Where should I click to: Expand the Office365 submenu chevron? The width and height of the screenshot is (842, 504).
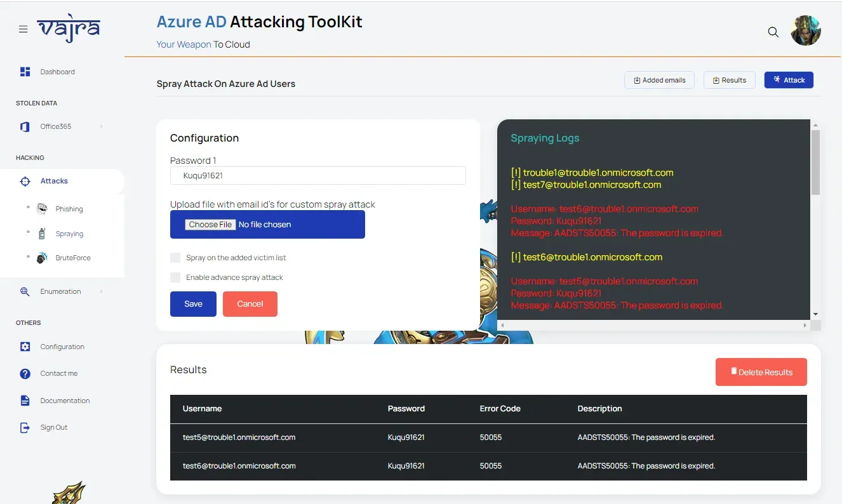(102, 126)
